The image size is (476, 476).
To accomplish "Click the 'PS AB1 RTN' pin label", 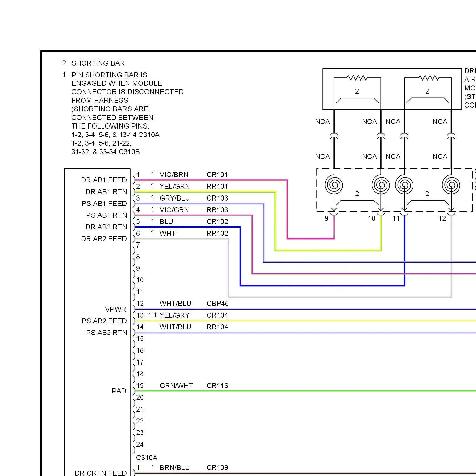I will [106, 215].
